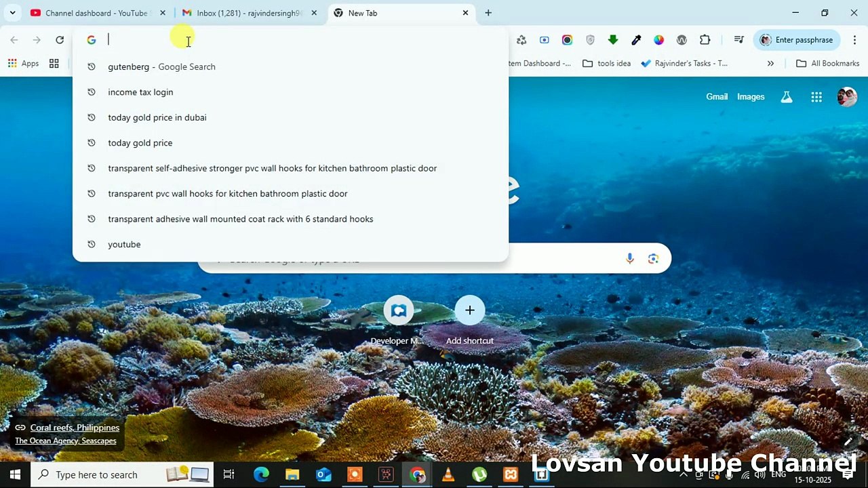The image size is (868, 488).
Task: Open Microsoft Edge from the taskbar
Action: (261, 474)
